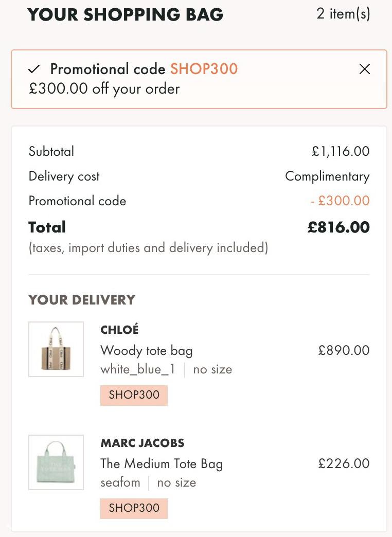Click the SHOP300 tag under Medium Tote Bag
Screen dimensions: 392x537
[x=134, y=508]
